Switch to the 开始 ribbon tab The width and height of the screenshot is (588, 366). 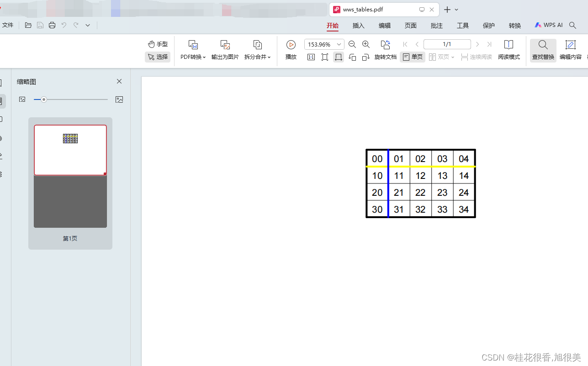(x=333, y=26)
